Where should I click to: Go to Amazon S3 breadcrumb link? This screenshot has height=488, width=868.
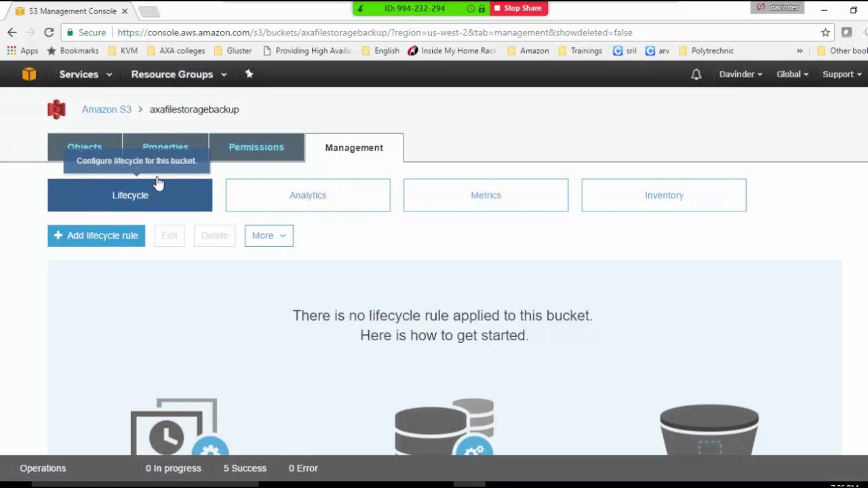point(106,109)
